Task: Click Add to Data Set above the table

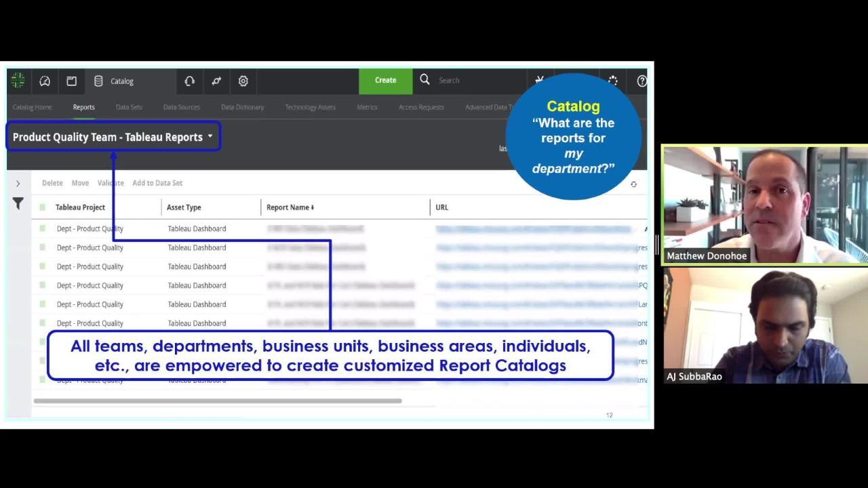Action: pos(157,183)
